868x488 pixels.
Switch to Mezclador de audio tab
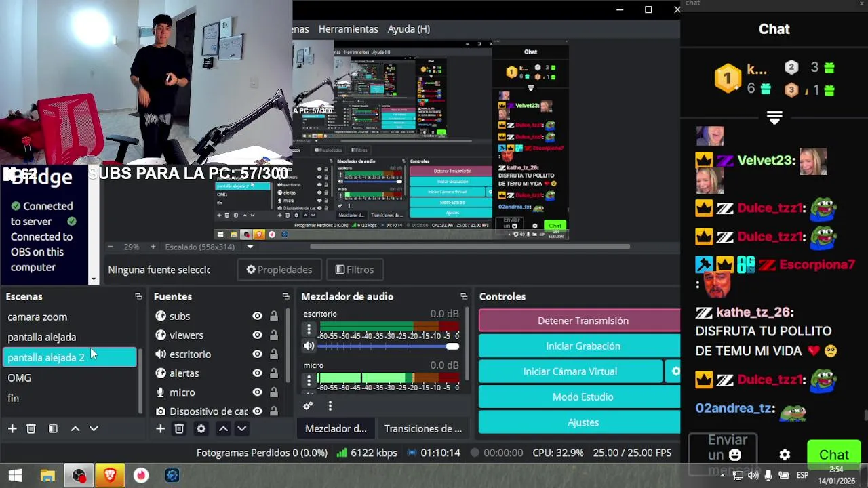pos(336,428)
